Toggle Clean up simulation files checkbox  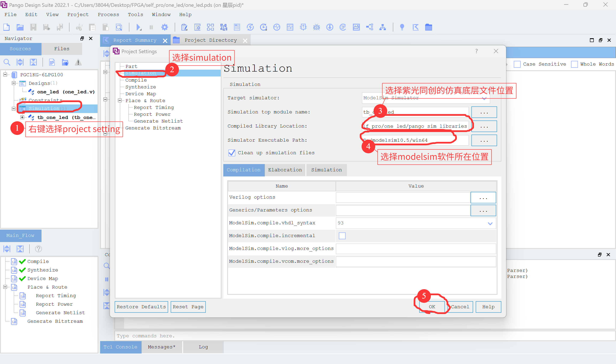pyautogui.click(x=231, y=153)
